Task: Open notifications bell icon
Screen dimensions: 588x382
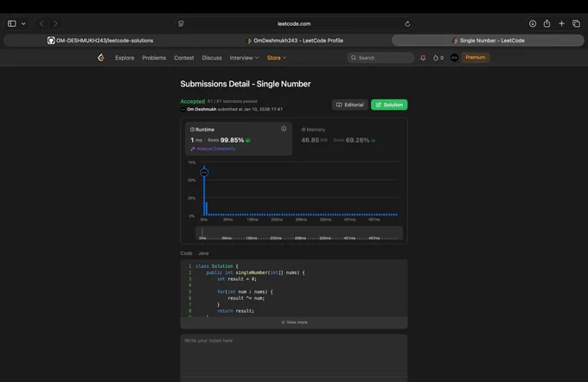Action: (423, 58)
